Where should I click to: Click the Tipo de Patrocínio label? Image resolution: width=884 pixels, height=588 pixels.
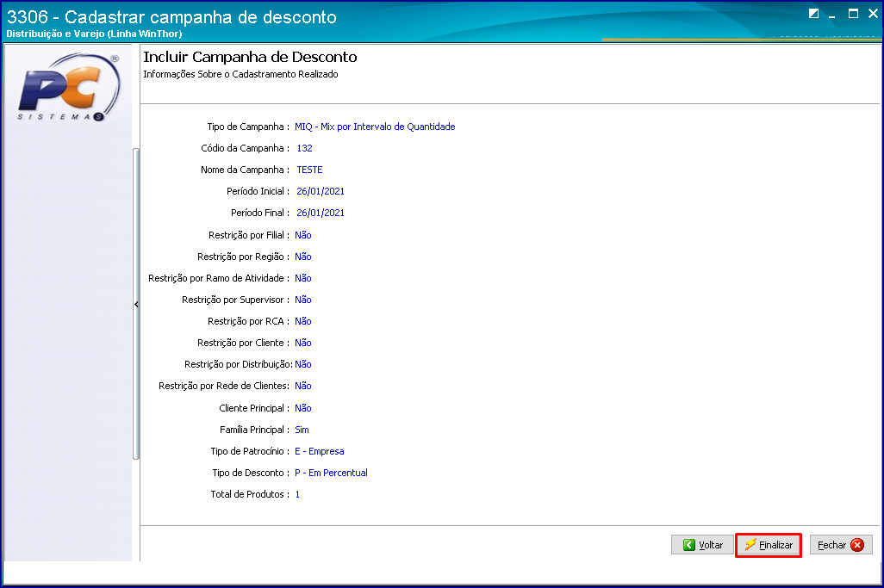tap(250, 451)
